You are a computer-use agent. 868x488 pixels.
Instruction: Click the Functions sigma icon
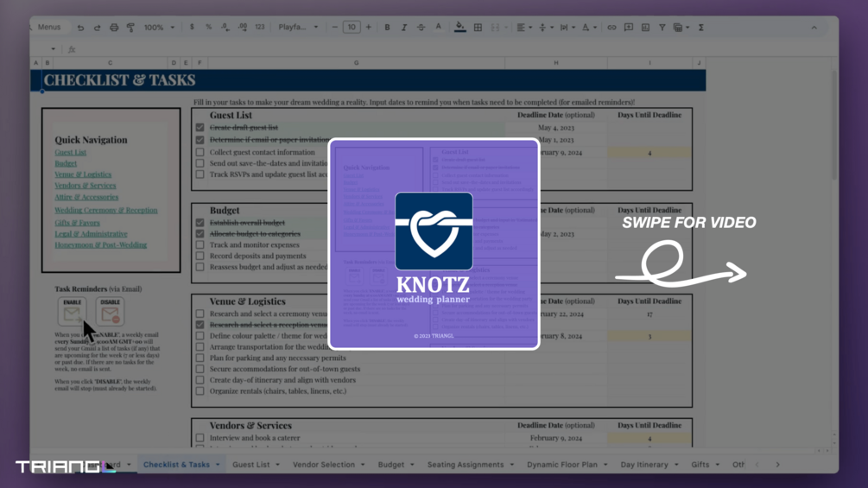click(x=701, y=27)
